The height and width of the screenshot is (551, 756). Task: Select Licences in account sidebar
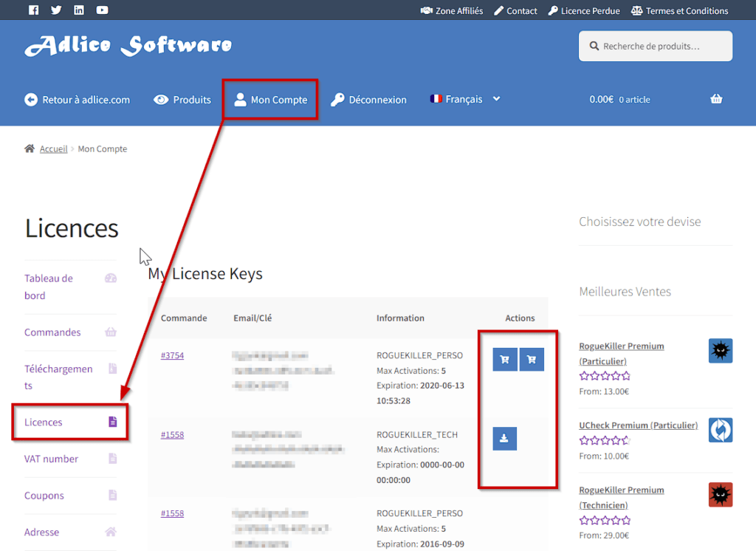pyautogui.click(x=44, y=422)
